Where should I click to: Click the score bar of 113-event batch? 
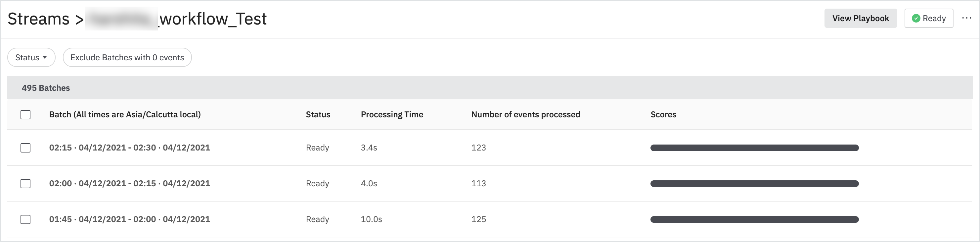(754, 184)
